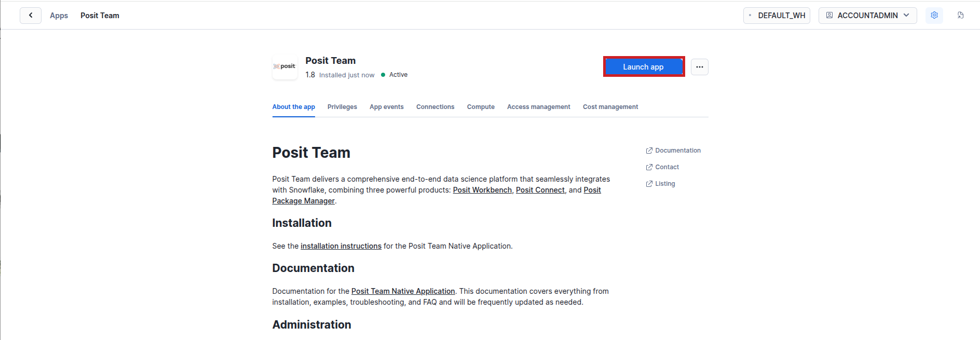The height and width of the screenshot is (340, 980).
Task: Click the Apps breadcrumb
Action: click(x=59, y=16)
